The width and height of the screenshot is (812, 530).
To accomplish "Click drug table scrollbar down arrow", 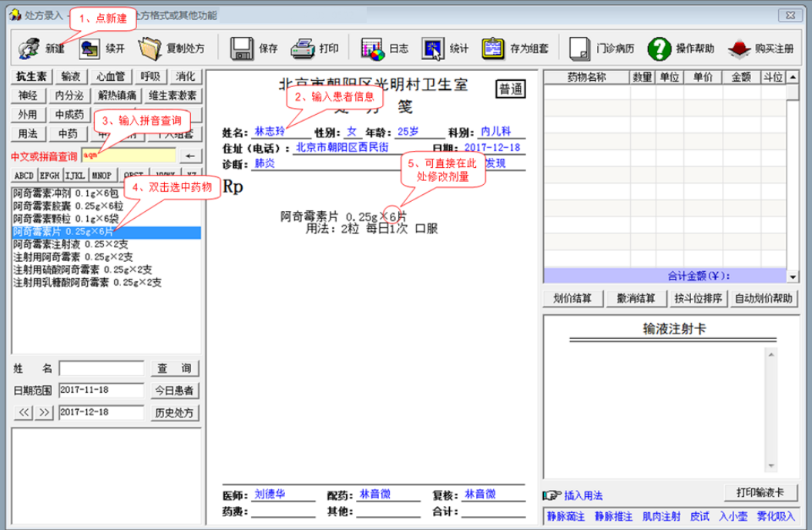I will coord(793,277).
